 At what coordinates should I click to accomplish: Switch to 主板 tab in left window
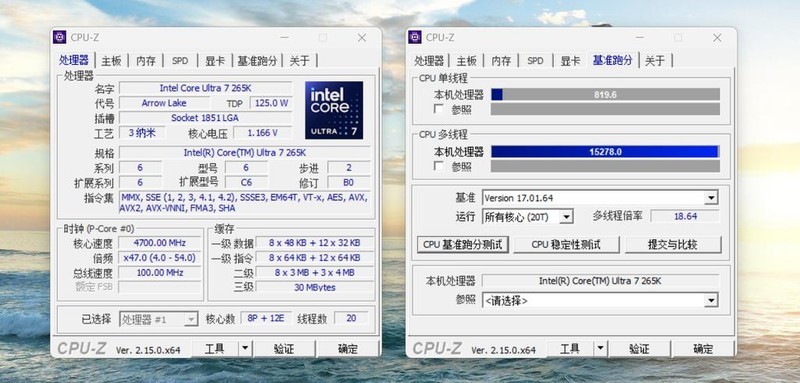tap(111, 61)
